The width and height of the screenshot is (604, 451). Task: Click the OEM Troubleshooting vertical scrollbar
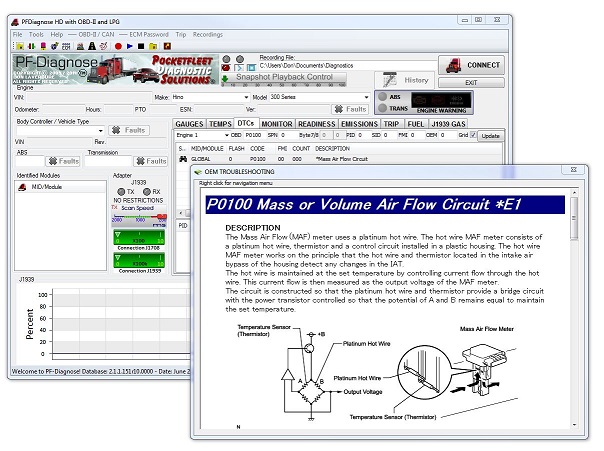(574, 309)
